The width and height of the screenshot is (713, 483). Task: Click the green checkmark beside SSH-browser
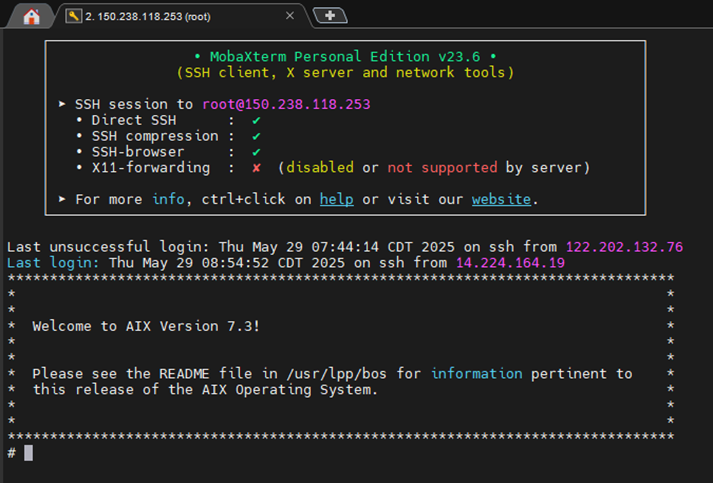pos(256,152)
